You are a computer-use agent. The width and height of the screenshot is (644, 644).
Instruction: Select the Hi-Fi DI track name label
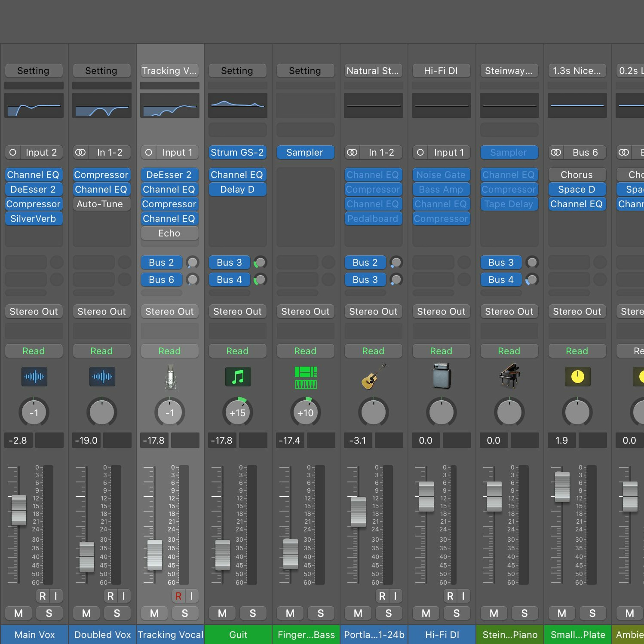[x=442, y=635]
